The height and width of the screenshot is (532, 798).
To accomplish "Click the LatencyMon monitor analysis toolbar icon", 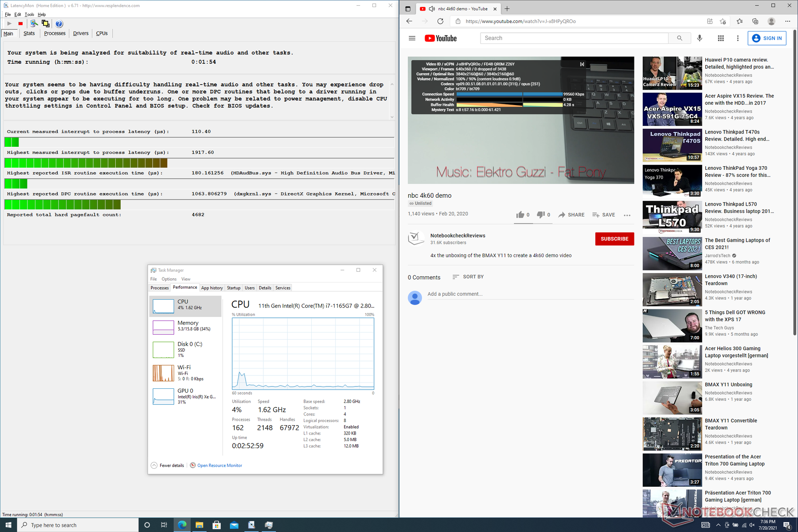I will pos(34,23).
